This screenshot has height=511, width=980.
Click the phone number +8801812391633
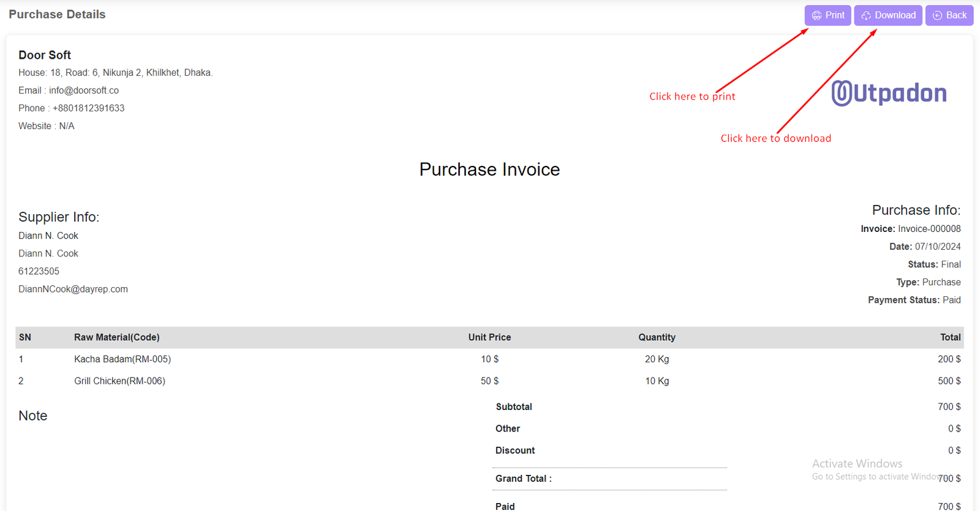[88, 108]
